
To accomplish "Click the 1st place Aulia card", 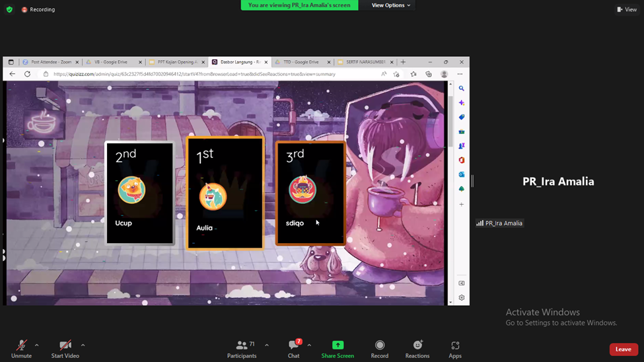I will click(225, 194).
